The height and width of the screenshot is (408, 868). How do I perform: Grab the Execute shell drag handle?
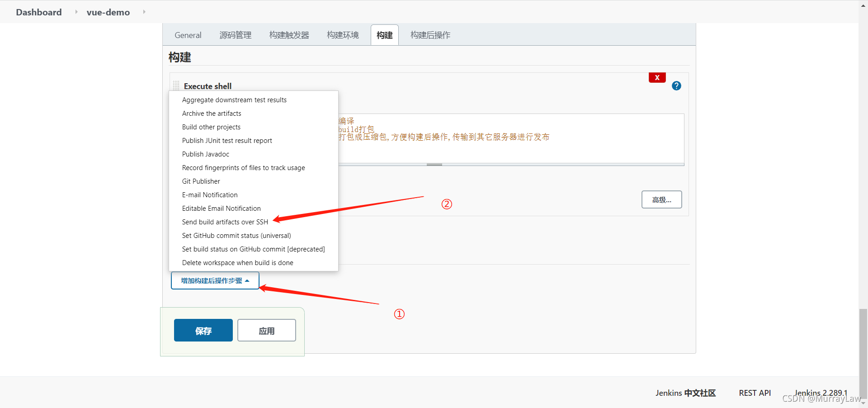(x=176, y=85)
